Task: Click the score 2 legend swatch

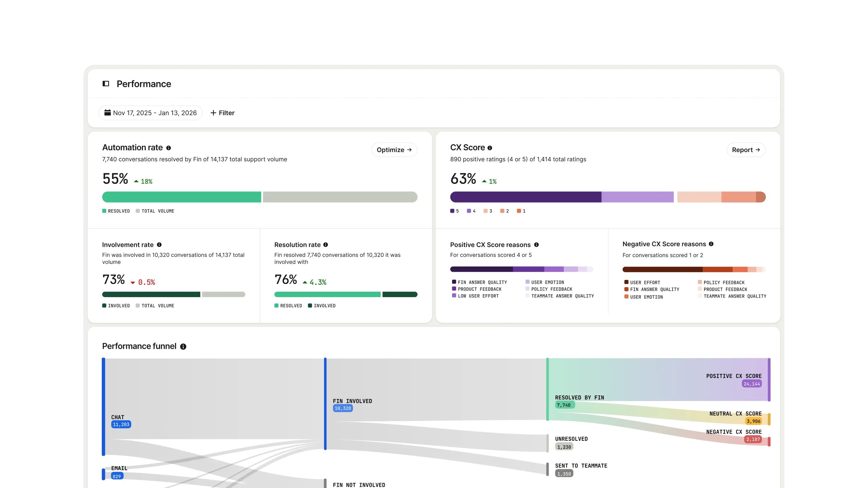Action: (x=502, y=211)
